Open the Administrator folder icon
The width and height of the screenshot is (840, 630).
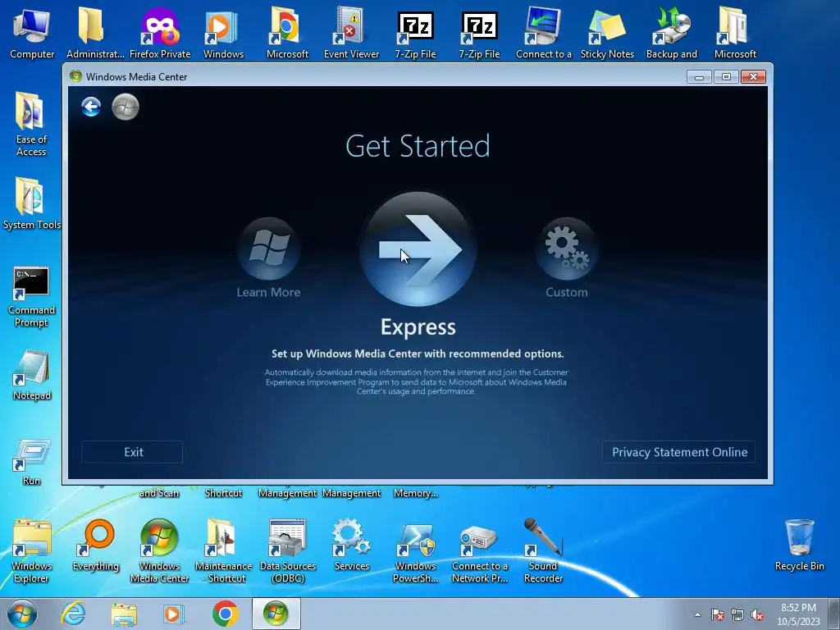(x=95, y=33)
